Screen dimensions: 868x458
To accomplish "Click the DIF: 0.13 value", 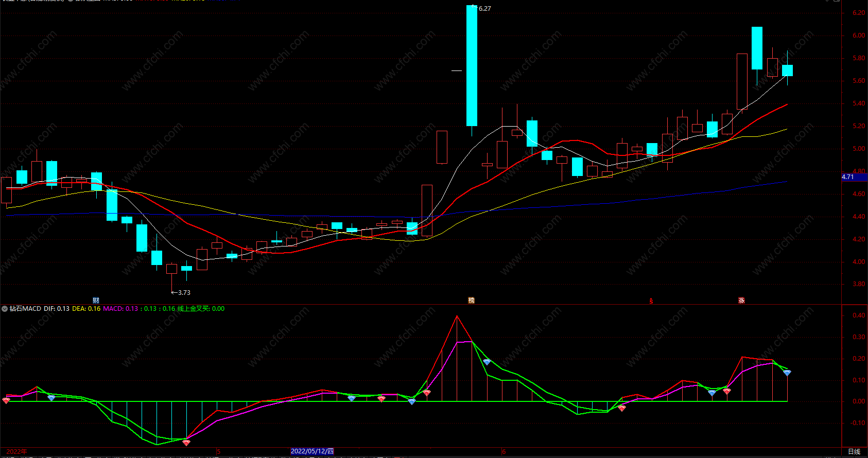I will [x=57, y=309].
